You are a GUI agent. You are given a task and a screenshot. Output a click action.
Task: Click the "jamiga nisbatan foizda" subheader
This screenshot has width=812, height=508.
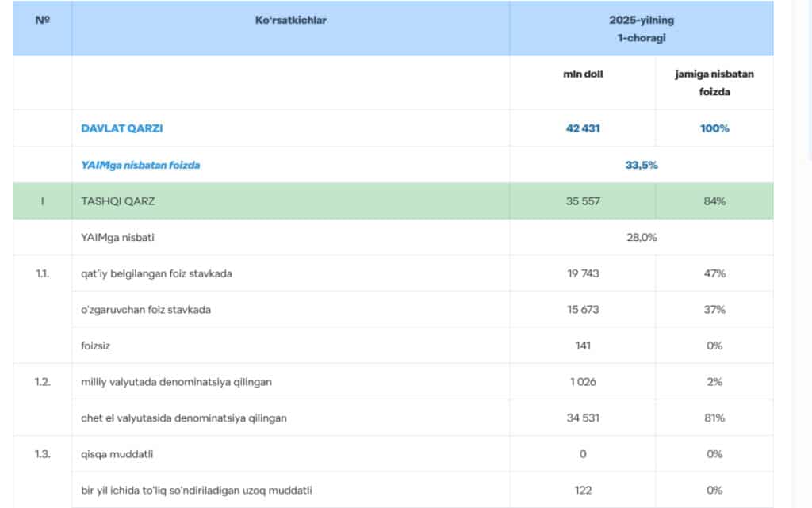click(x=714, y=82)
